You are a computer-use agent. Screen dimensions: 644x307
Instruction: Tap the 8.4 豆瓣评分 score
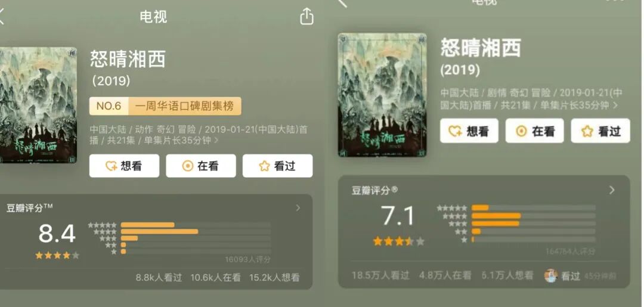[57, 234]
